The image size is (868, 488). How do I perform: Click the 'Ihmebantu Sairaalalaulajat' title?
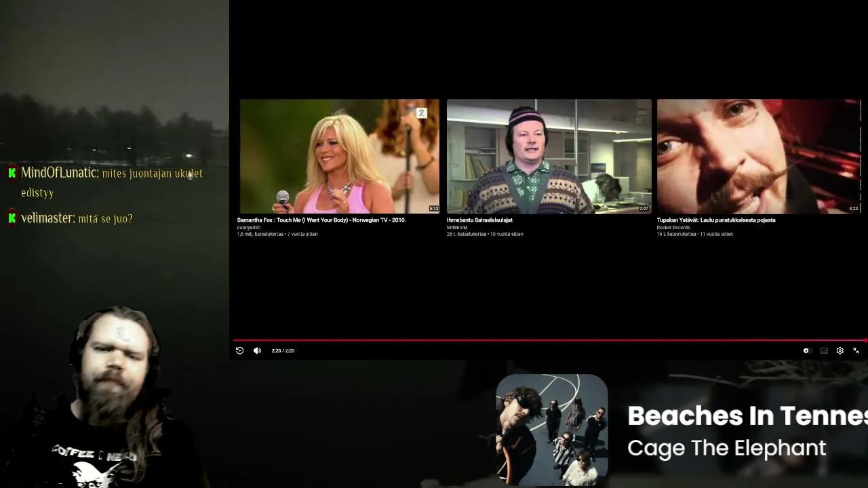[479, 220]
